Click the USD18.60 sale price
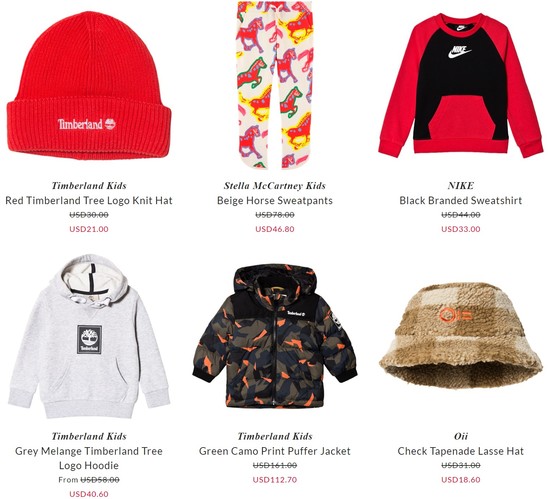This screenshot has width=550, height=499. pos(461,479)
